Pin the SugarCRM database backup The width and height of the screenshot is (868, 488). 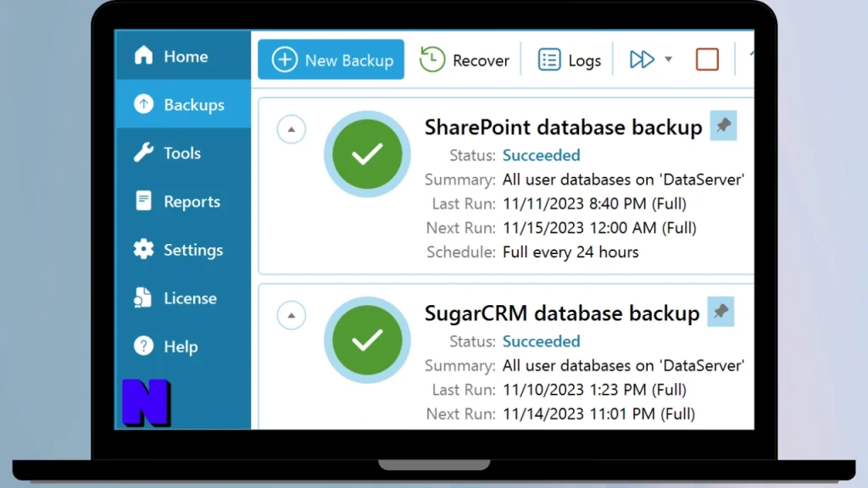(x=721, y=312)
